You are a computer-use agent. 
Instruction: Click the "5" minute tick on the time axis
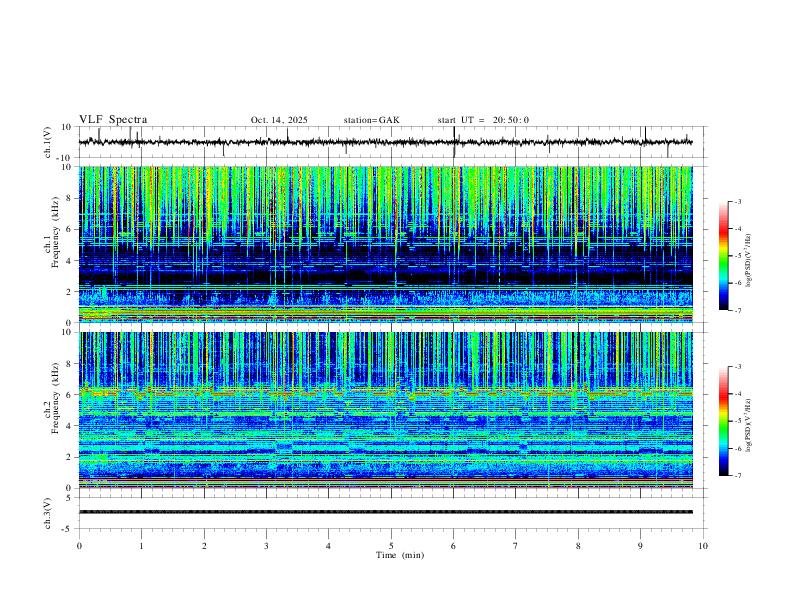pyautogui.click(x=391, y=546)
